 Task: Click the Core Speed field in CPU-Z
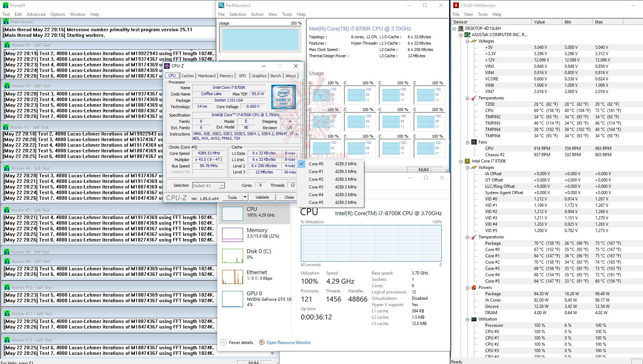click(x=209, y=153)
